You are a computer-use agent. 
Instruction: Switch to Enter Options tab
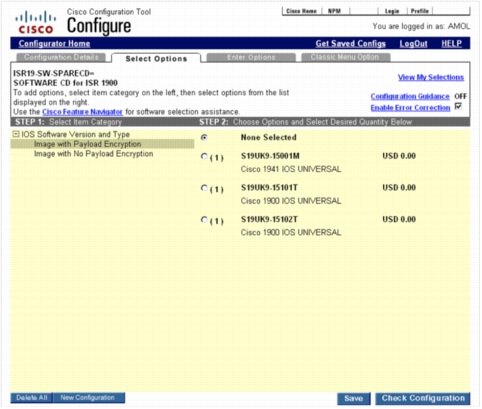[251, 57]
